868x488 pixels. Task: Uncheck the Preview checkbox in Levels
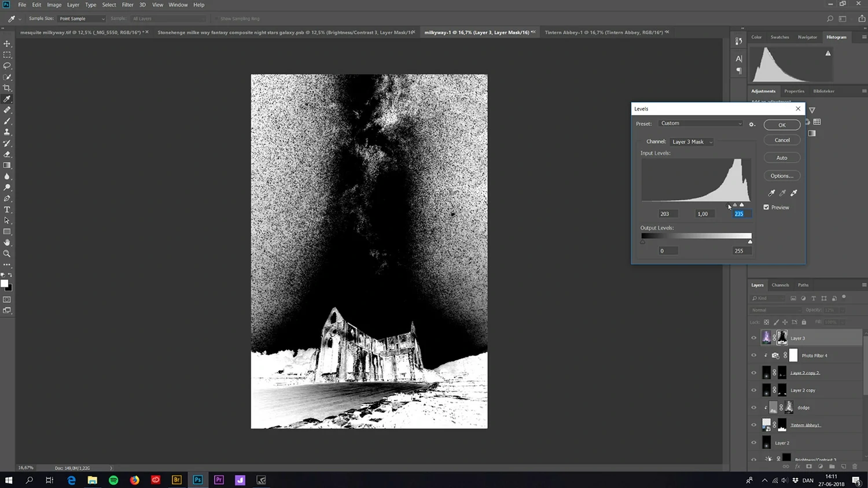(x=766, y=207)
